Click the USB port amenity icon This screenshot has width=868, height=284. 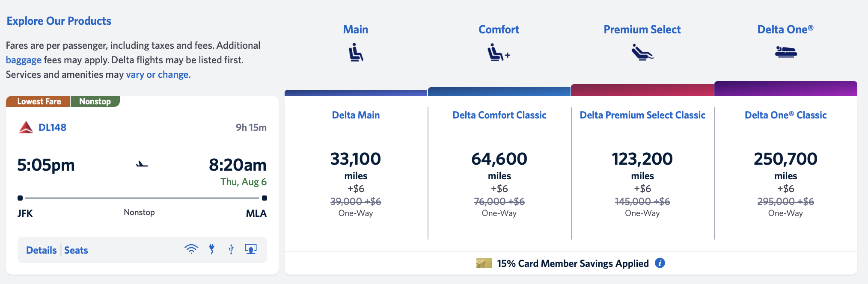(231, 249)
